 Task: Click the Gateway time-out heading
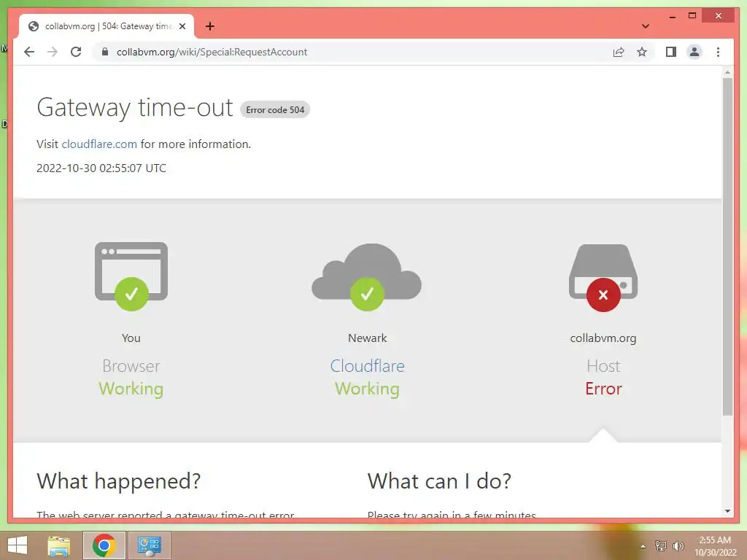(135, 107)
